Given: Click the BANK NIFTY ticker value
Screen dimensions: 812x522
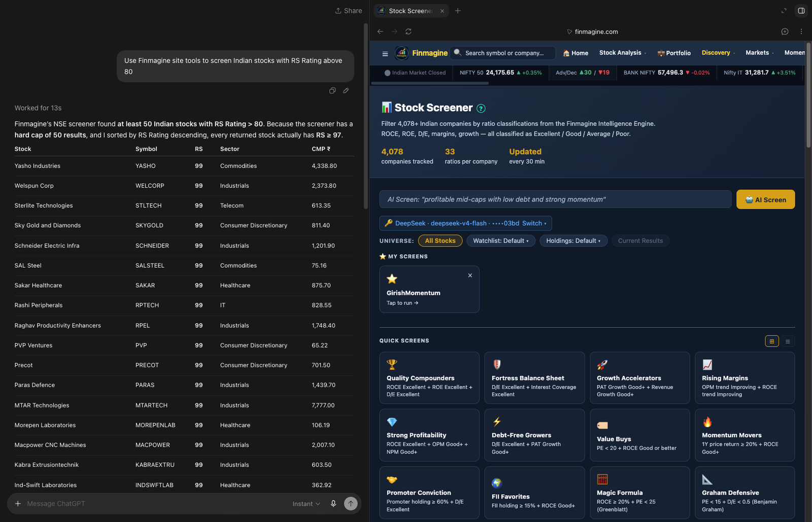Looking at the screenshot, I should 670,73.
